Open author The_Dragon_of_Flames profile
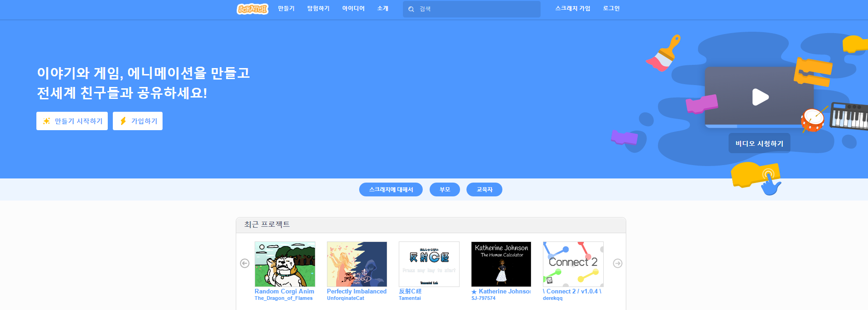The width and height of the screenshot is (868, 310). [x=284, y=298]
